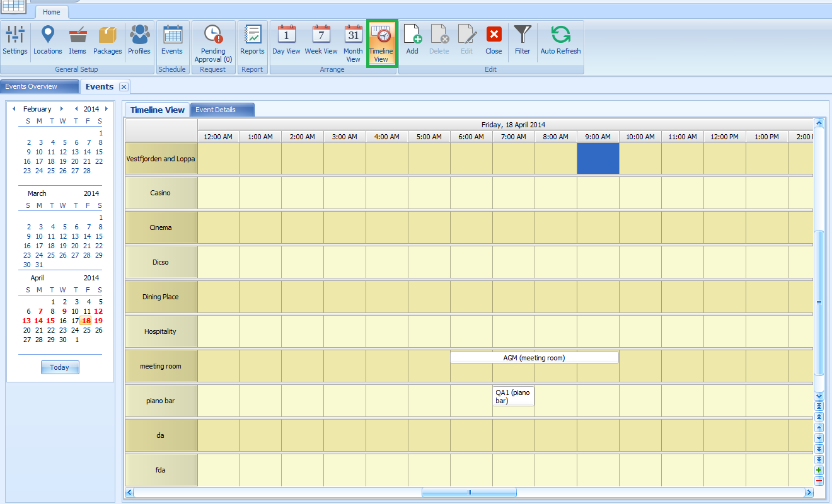
Task: Open the Reports tool
Action: 252,40
